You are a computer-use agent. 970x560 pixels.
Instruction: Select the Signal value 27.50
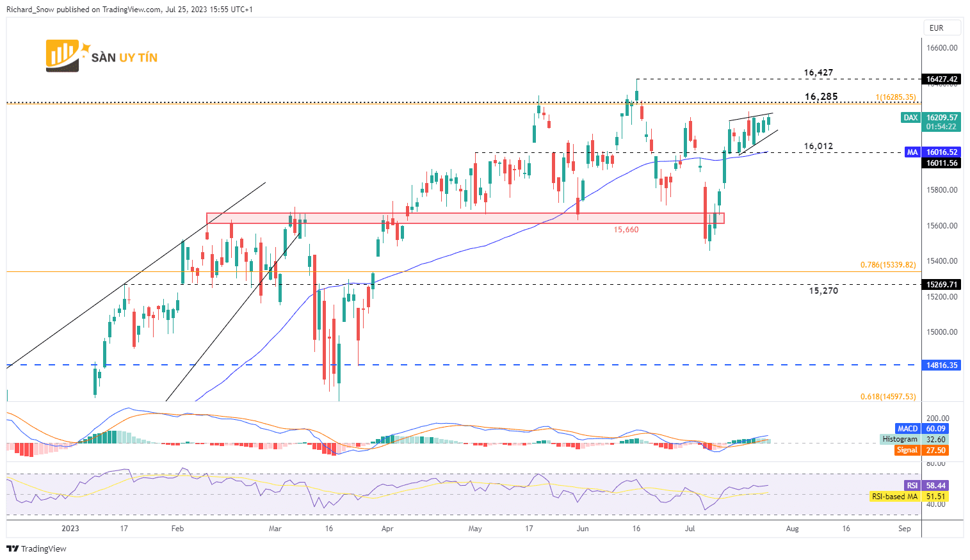935,451
